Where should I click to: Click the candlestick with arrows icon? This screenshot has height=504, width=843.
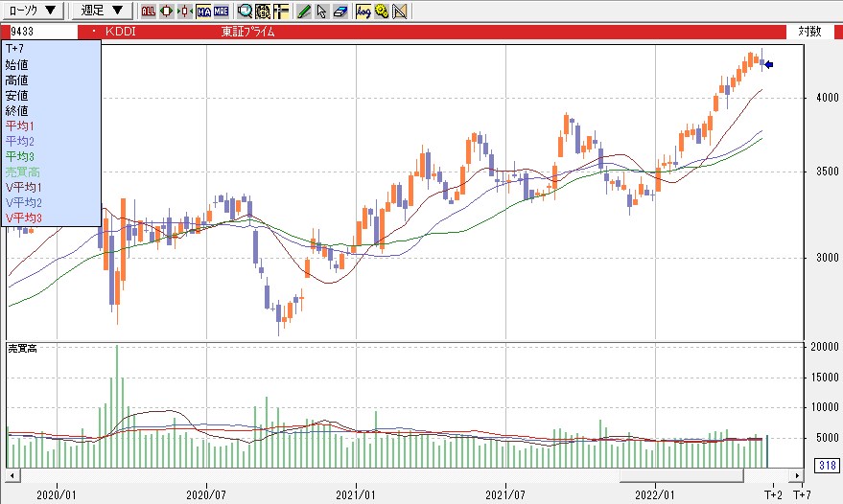coord(184,11)
